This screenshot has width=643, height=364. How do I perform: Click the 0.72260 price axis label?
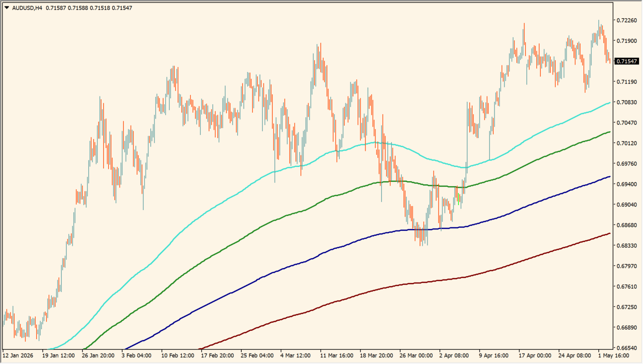point(627,20)
